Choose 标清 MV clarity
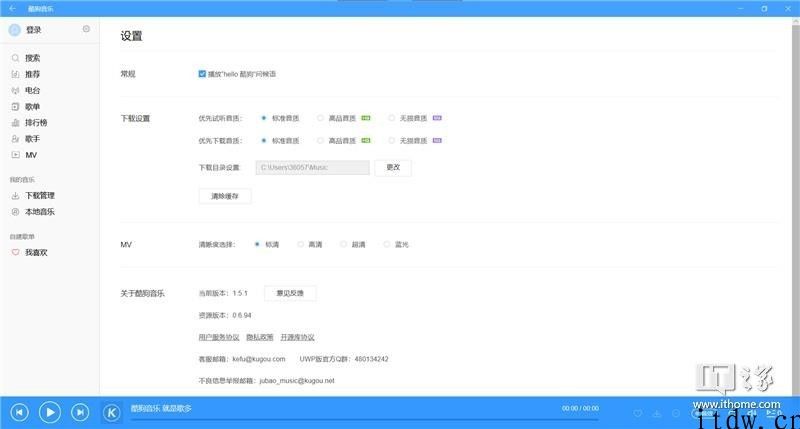800x429 pixels. [x=257, y=245]
